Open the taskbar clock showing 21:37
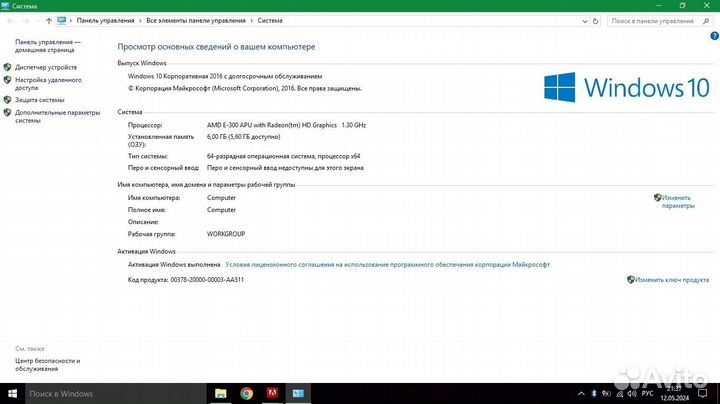The width and height of the screenshot is (720, 404). pos(675,393)
